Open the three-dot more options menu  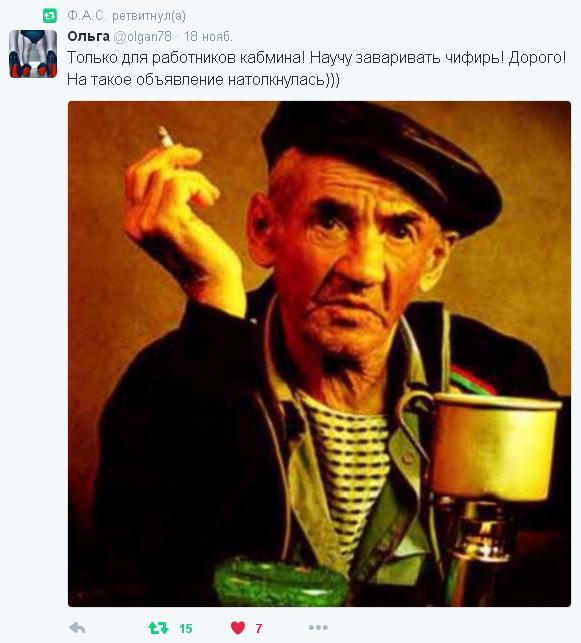(318, 627)
